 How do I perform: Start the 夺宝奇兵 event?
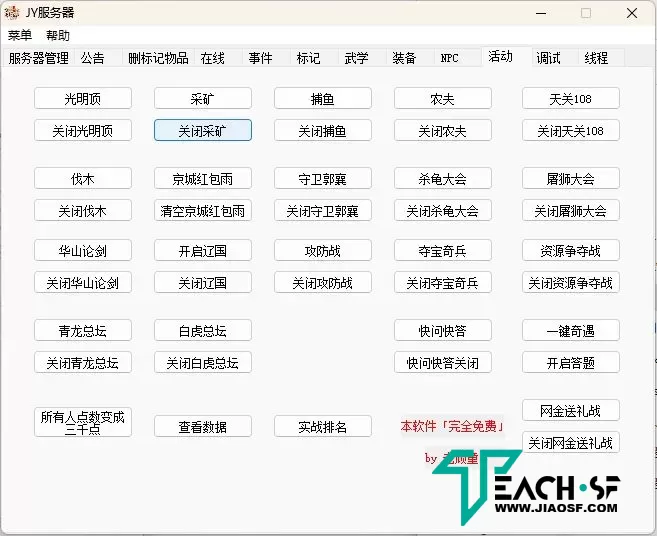pos(442,251)
